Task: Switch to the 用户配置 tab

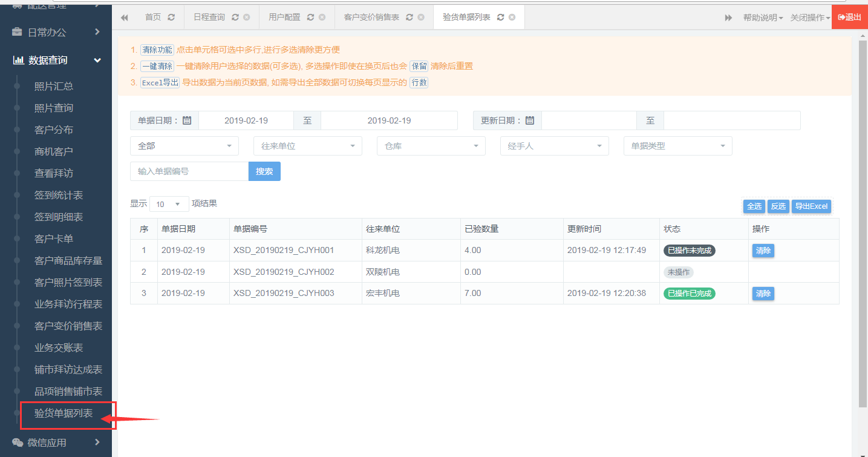Action: pos(284,18)
